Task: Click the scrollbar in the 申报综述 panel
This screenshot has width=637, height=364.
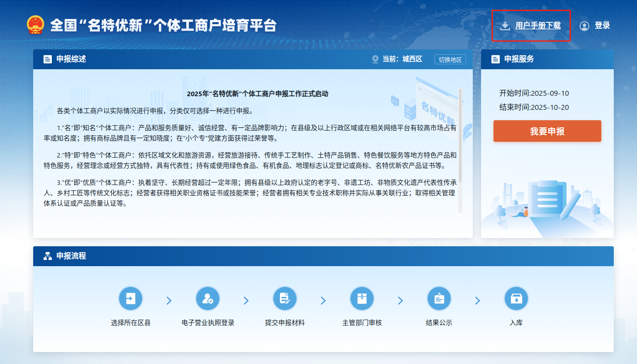Action: (x=460, y=149)
